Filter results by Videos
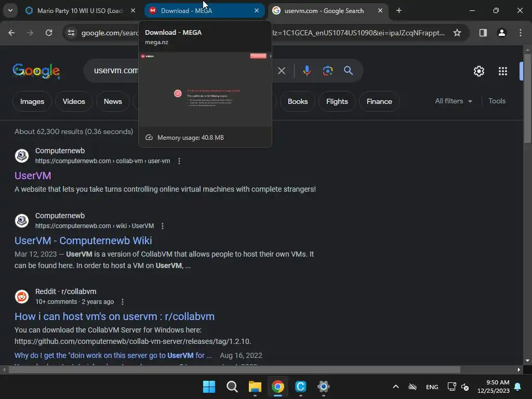 coord(74,101)
